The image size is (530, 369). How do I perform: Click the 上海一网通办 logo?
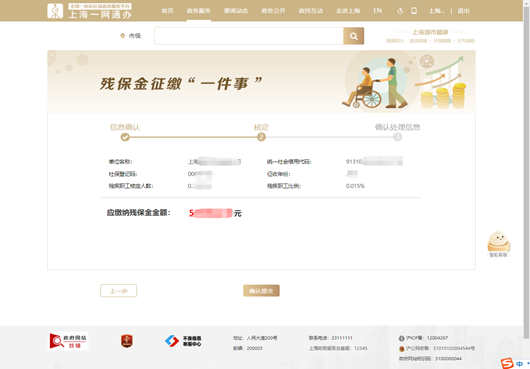(89, 11)
